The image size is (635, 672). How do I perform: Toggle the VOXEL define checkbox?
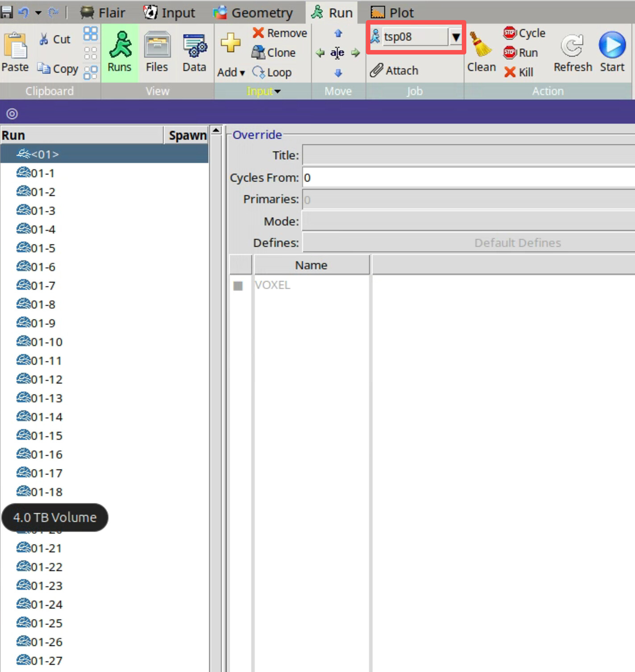pyautogui.click(x=238, y=286)
